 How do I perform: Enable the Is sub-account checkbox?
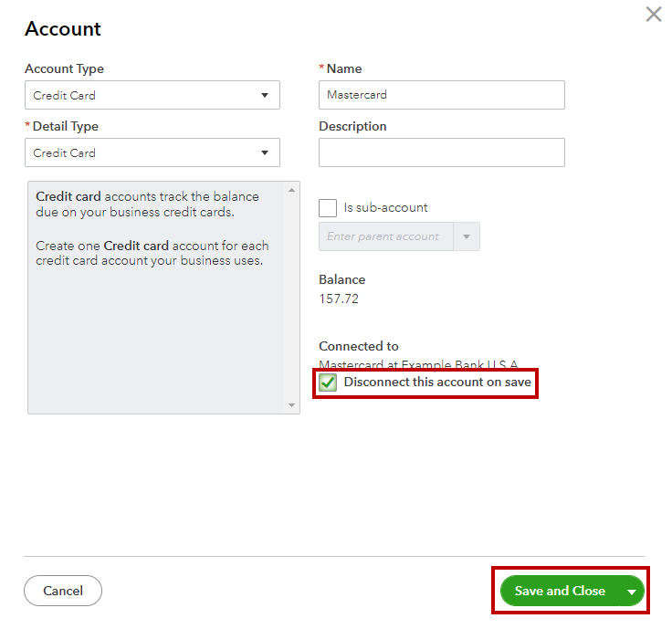(328, 208)
